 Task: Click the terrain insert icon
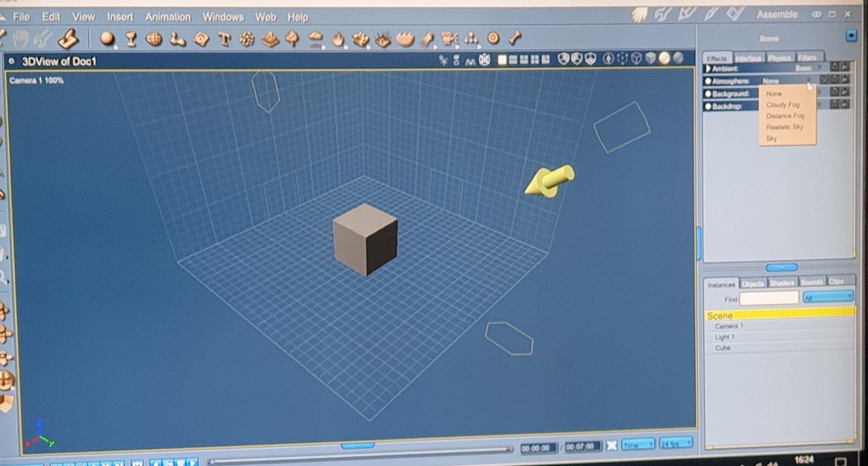[270, 39]
